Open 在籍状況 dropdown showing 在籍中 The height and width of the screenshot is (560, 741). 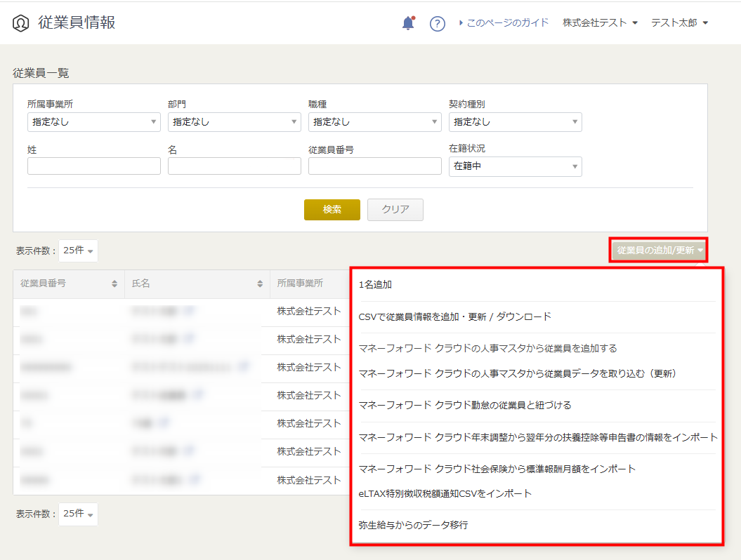pyautogui.click(x=515, y=166)
